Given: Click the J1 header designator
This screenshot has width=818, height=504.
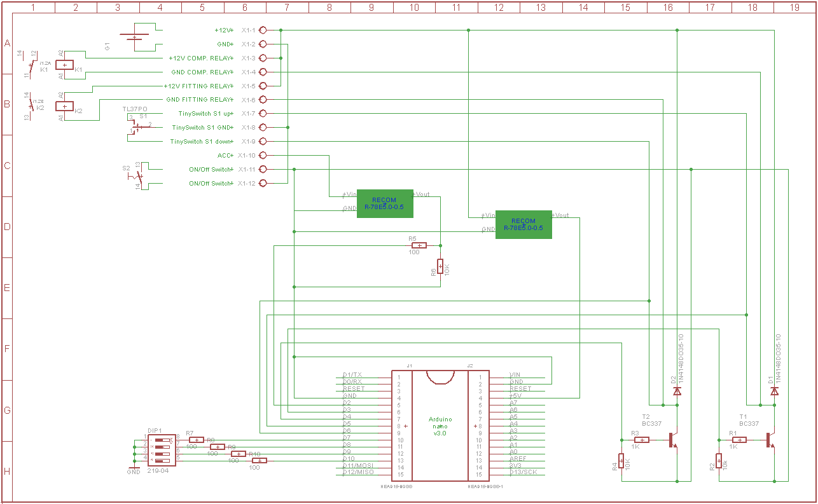Looking at the screenshot, I should click(410, 365).
